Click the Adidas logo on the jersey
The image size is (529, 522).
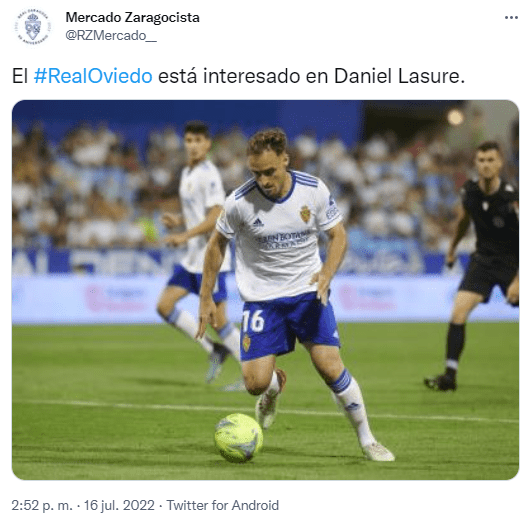point(258,222)
